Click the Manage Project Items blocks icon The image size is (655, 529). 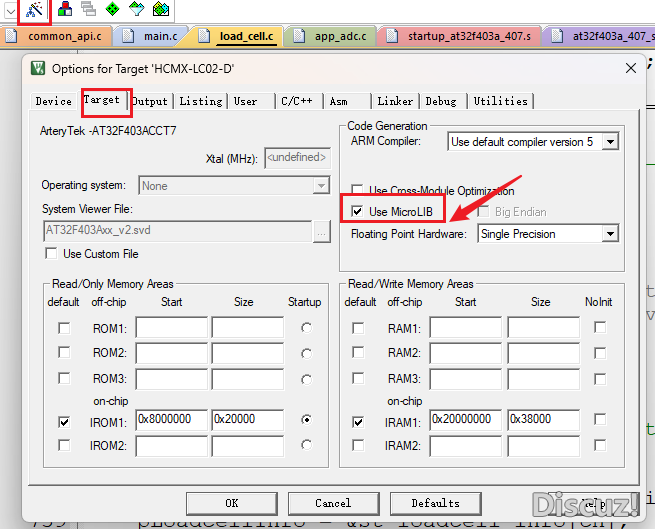point(64,9)
